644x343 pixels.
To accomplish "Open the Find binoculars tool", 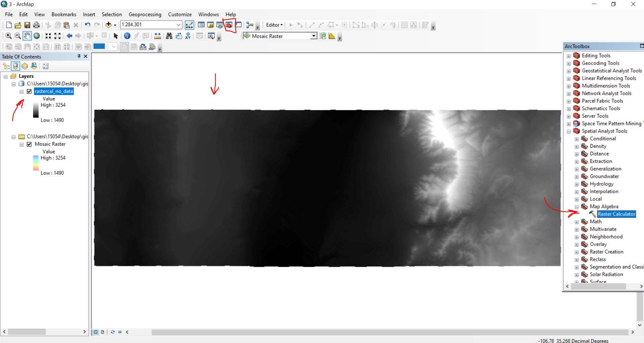I will pos(169,36).
